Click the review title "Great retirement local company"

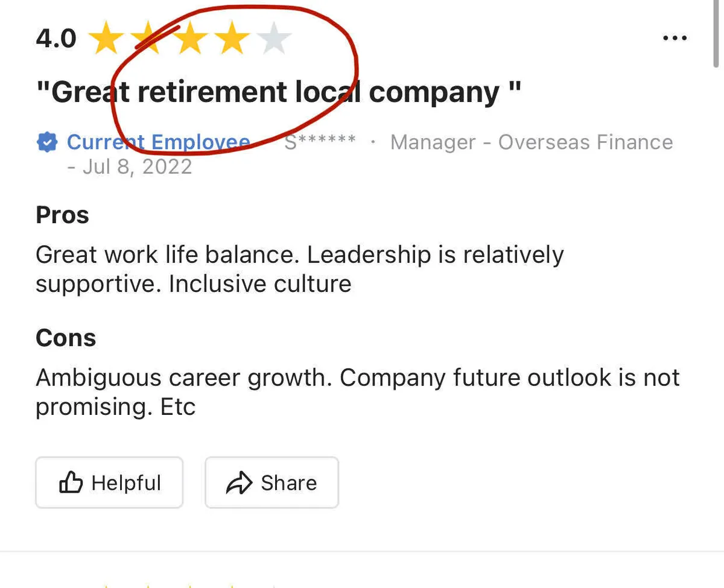[x=278, y=92]
